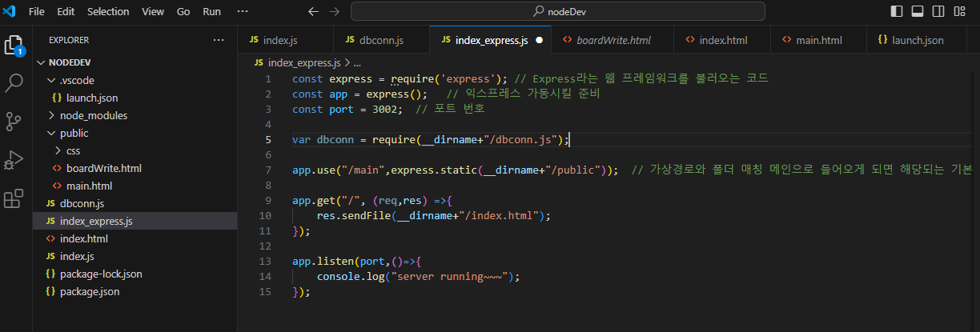Screen dimensions: 980x332
Task: Open index.html in the explorer tree
Action: click(x=135, y=238)
